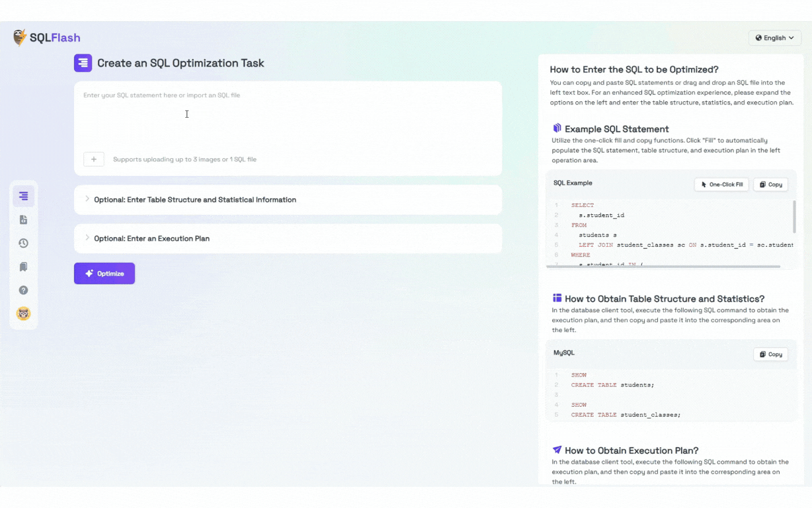Click 'How to Enter the SQL to be Optimized?' heading
Screen dimensions: 812x508
pyautogui.click(x=634, y=69)
